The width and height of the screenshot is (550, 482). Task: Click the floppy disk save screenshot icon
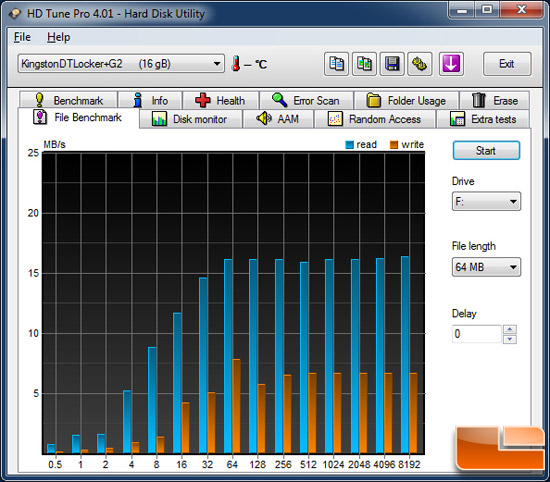click(x=392, y=64)
